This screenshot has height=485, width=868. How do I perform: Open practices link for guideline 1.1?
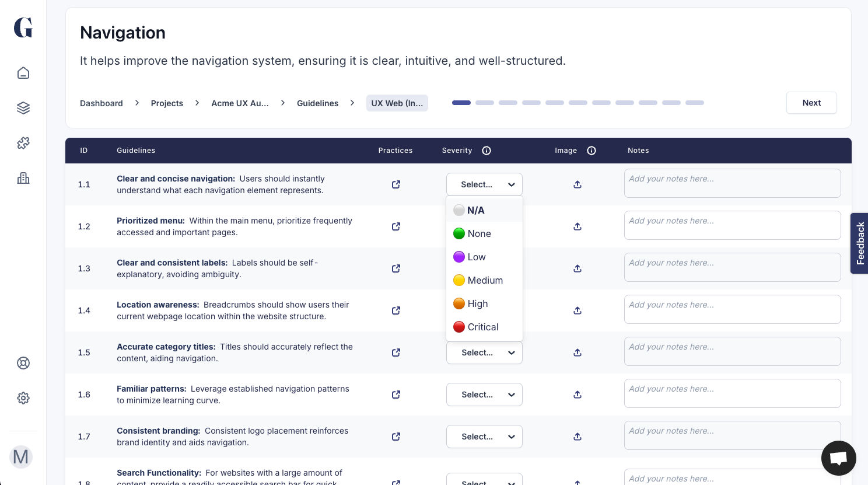tap(396, 184)
